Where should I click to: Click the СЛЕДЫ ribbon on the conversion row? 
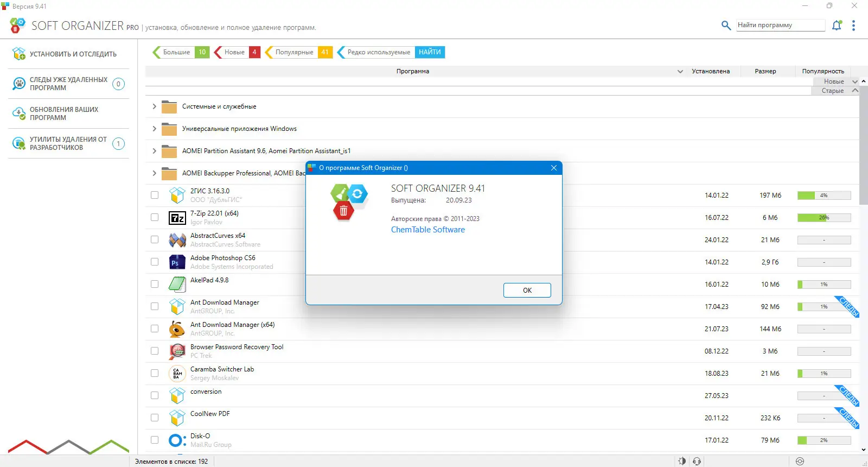847,395
